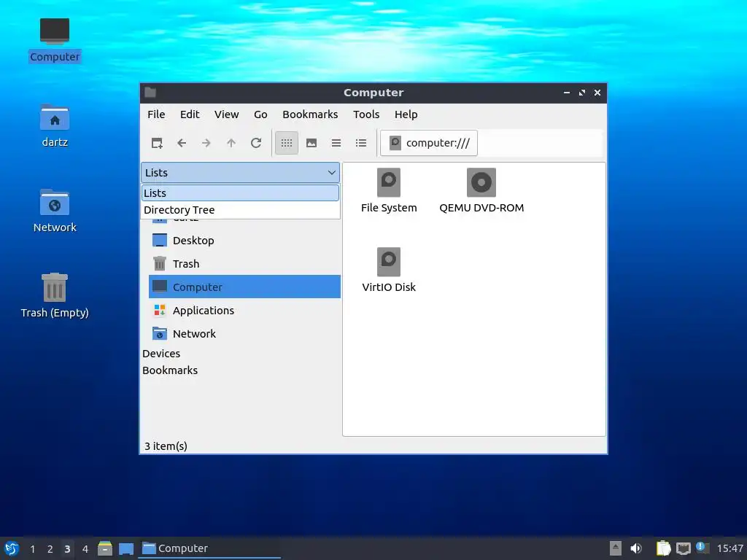Open the network connection tray icon

(x=683, y=548)
